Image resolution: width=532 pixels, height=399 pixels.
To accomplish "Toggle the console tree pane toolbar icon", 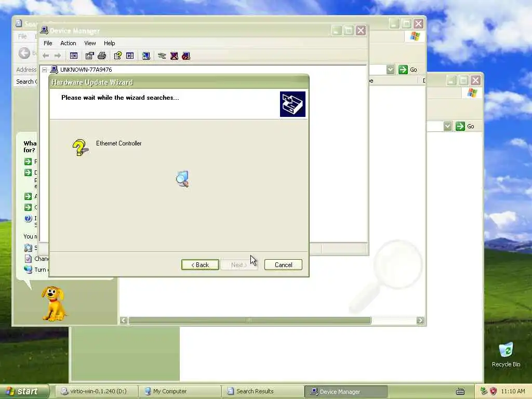I will (74, 56).
